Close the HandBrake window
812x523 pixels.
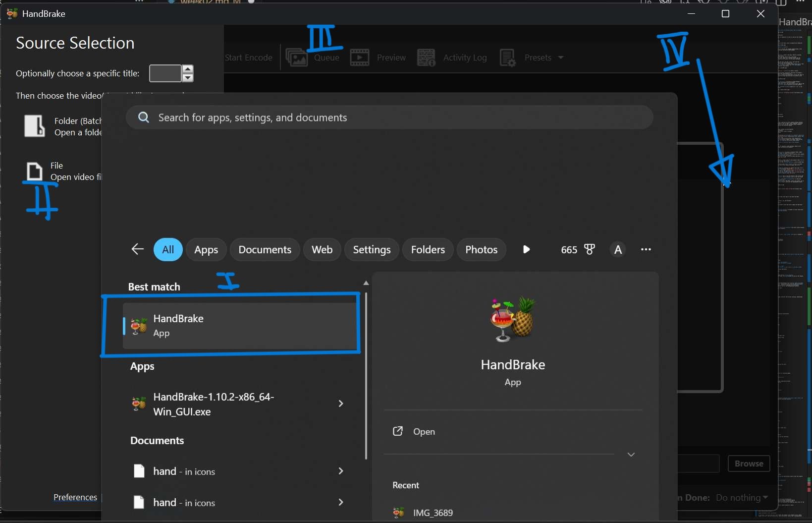tap(761, 14)
